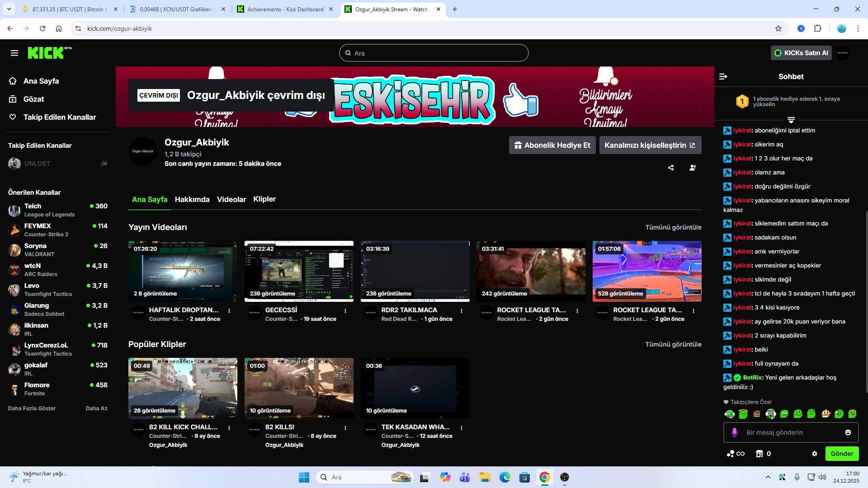Open options for RDR2 TAKILMACA video

pos(462,311)
